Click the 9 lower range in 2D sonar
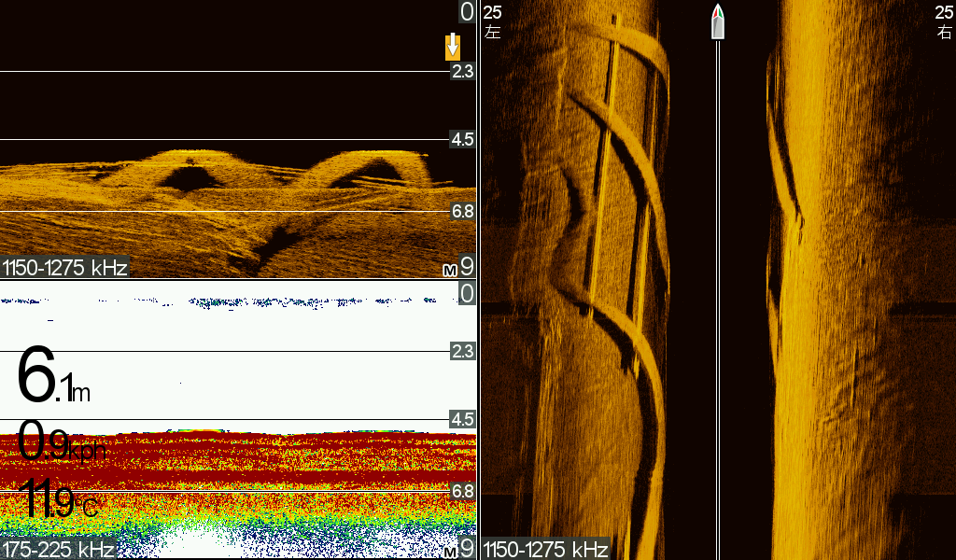Screen dimensions: 956x560 pos(467,548)
